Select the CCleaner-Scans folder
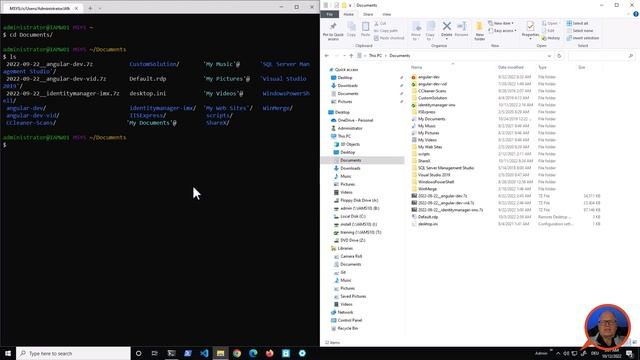The height and width of the screenshot is (360, 640). 432,91
